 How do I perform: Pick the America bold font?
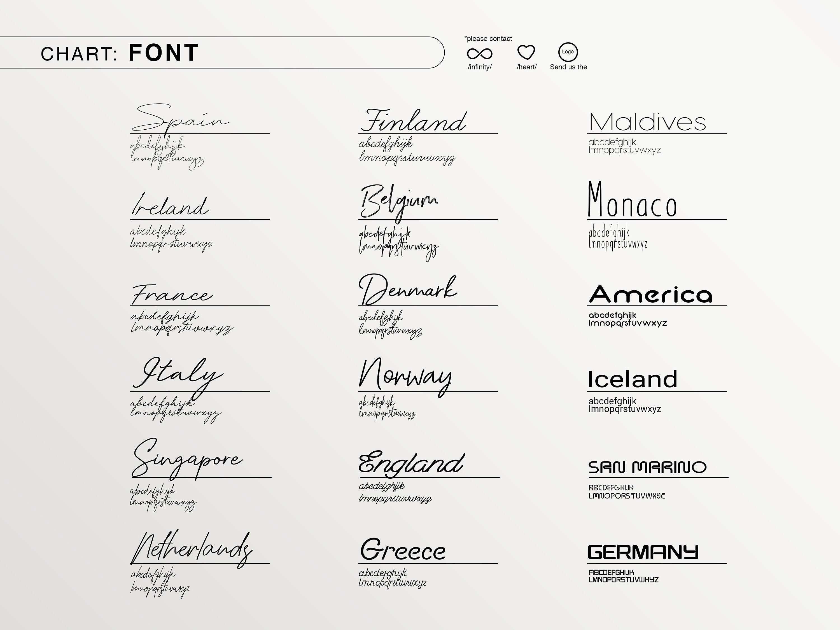650,295
